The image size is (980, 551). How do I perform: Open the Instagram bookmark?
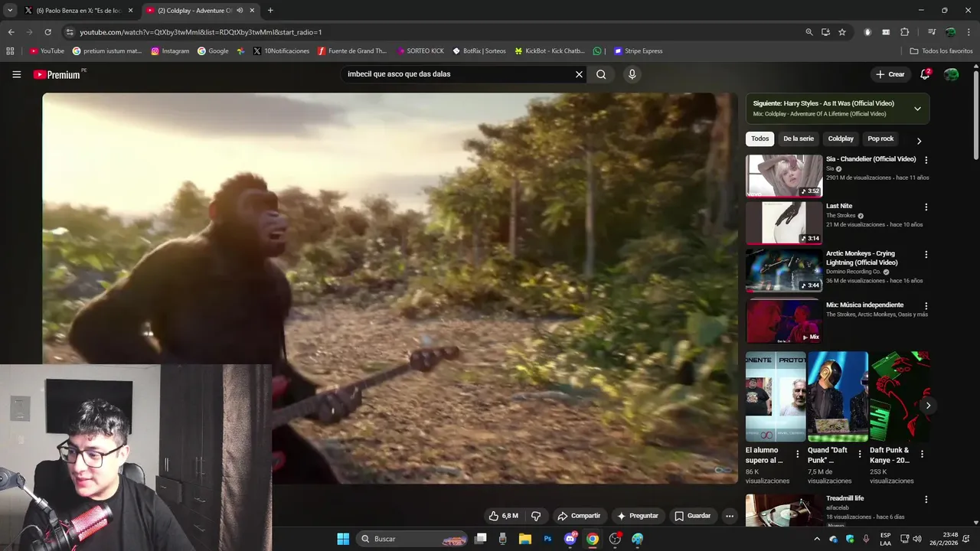pyautogui.click(x=170, y=51)
